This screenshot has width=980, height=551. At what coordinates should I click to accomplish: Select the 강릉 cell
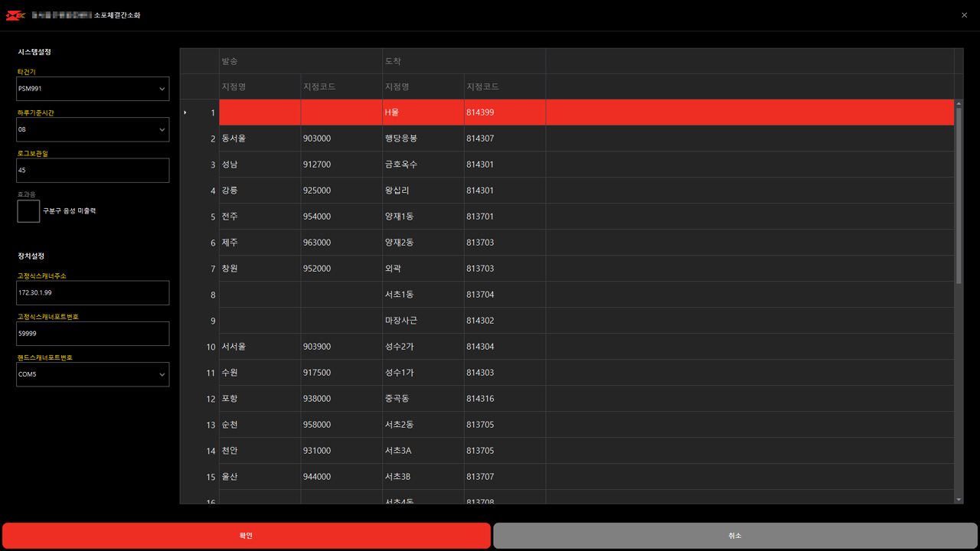[260, 191]
